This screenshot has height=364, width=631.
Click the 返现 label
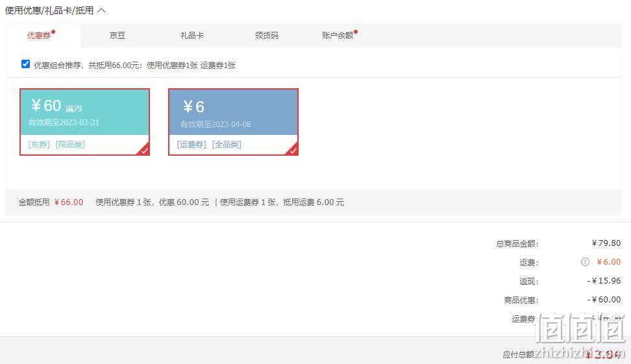[x=529, y=282]
